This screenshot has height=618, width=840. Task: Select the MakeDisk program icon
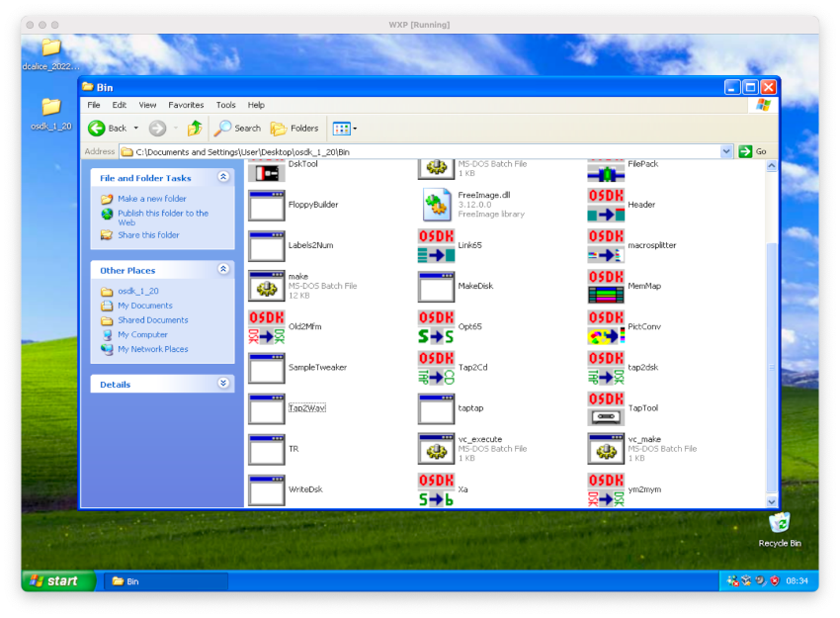click(x=436, y=286)
